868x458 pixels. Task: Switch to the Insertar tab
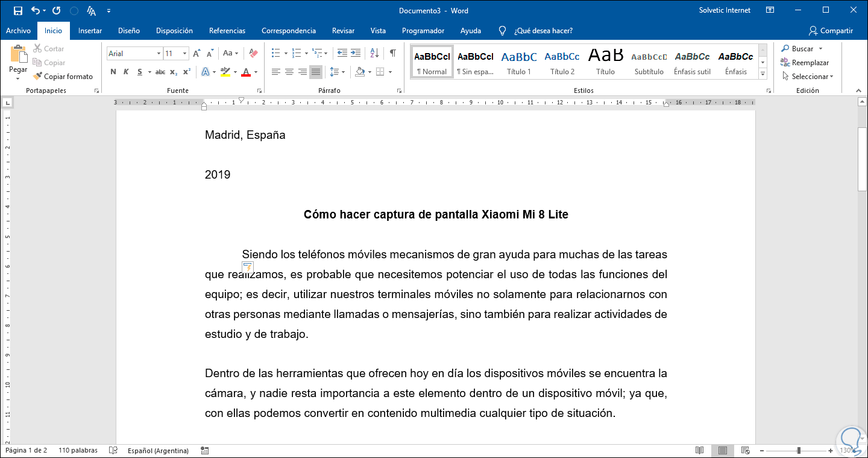pyautogui.click(x=90, y=31)
